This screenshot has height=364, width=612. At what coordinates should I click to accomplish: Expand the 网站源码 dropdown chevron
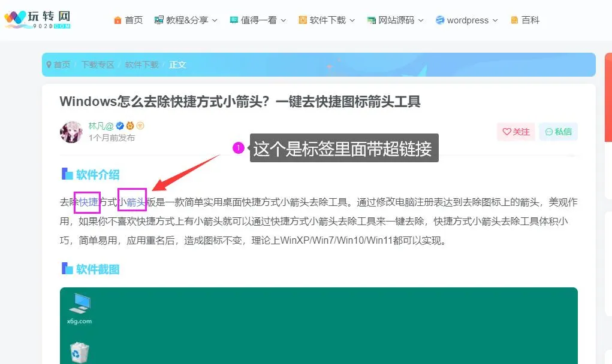click(421, 21)
